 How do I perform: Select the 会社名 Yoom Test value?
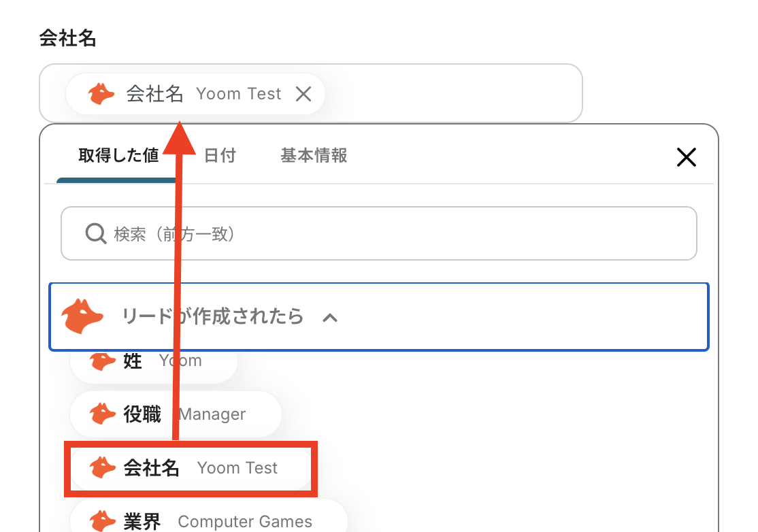pyautogui.click(x=191, y=468)
